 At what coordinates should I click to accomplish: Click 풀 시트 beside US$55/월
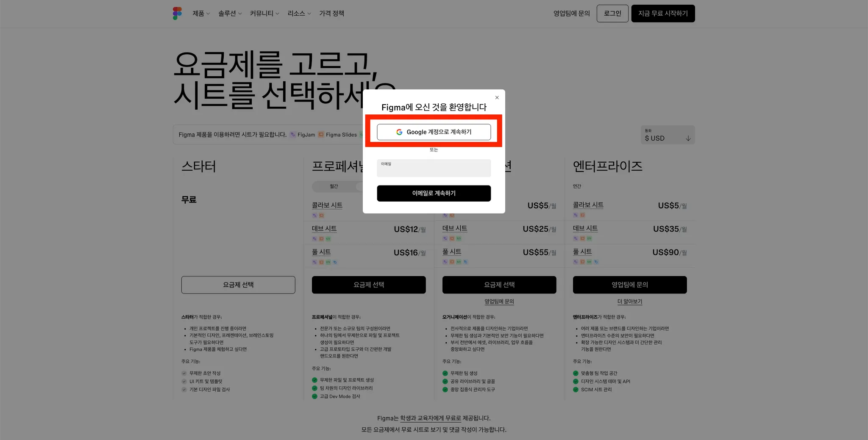tap(452, 252)
